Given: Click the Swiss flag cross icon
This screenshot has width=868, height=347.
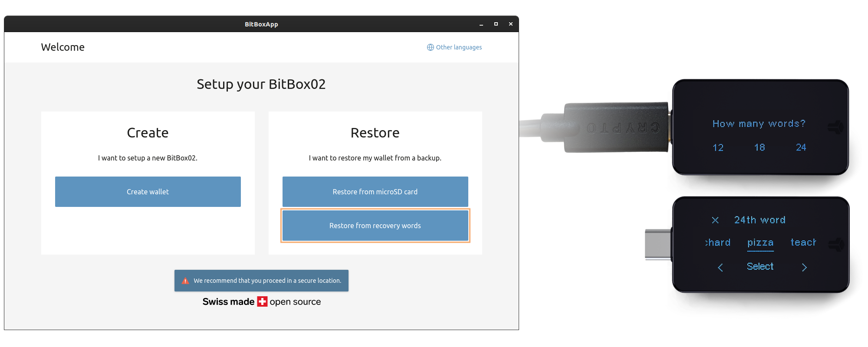Looking at the screenshot, I should coord(262,301).
